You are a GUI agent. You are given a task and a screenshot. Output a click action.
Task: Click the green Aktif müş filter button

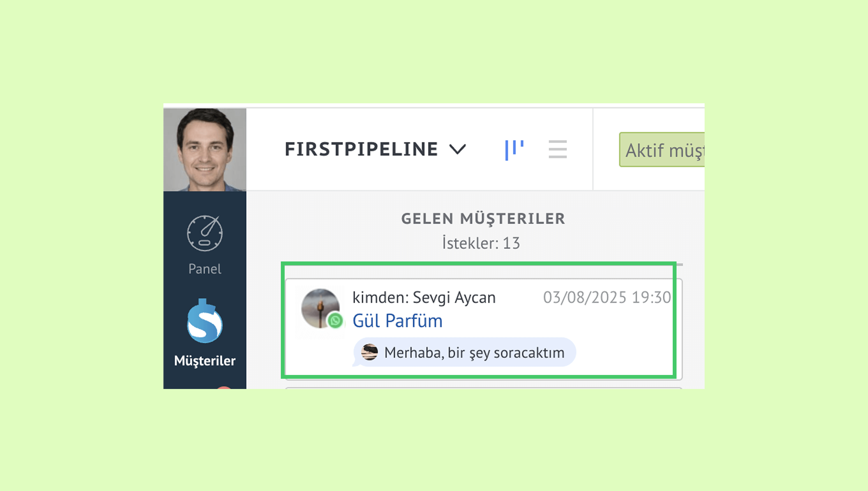point(662,150)
